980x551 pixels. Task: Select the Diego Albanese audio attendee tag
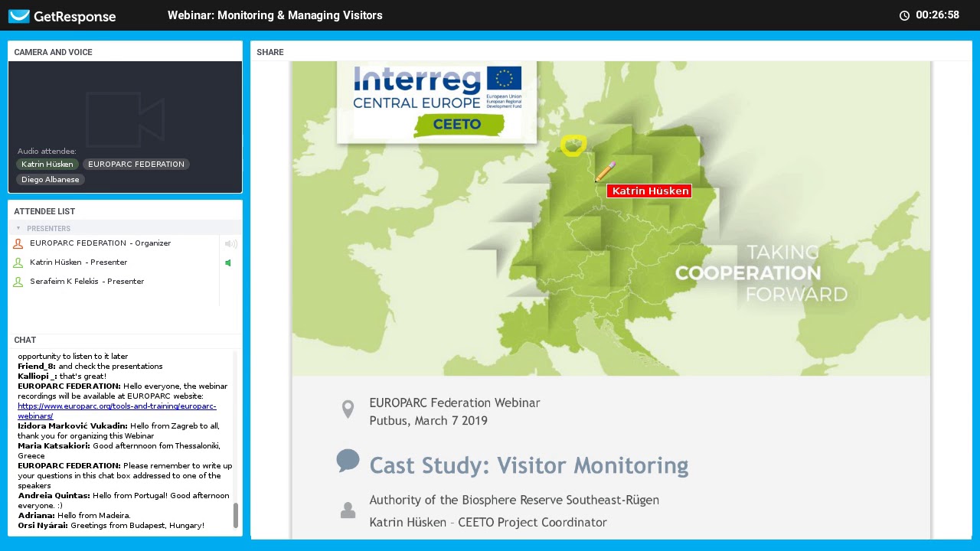coord(51,180)
